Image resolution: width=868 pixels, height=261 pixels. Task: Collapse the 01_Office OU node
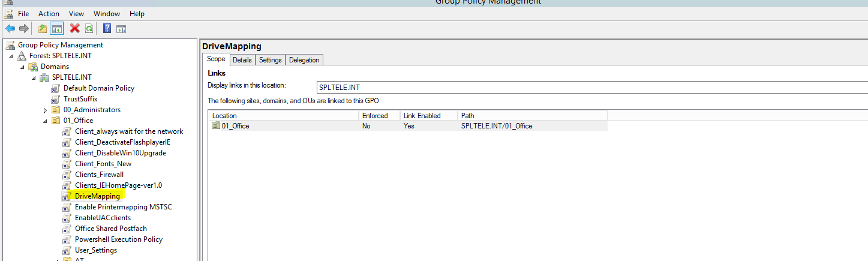(x=46, y=121)
